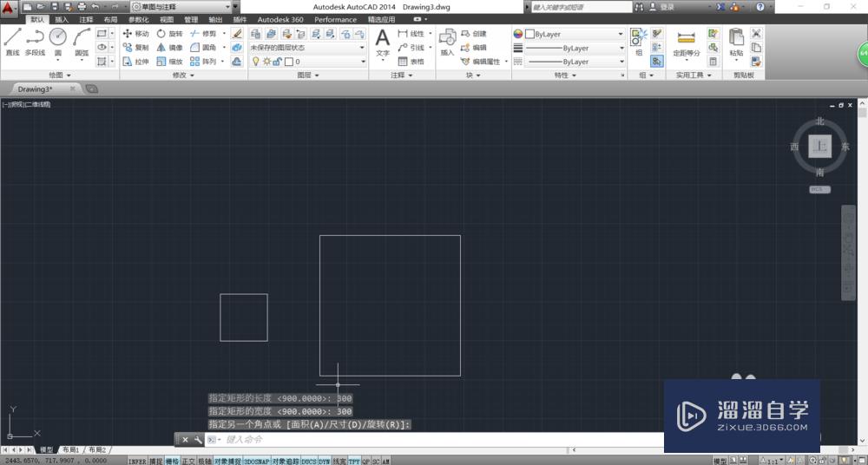Select the 圆弧 (Arc) tool
Screen dimensions: 868x465
[82, 42]
